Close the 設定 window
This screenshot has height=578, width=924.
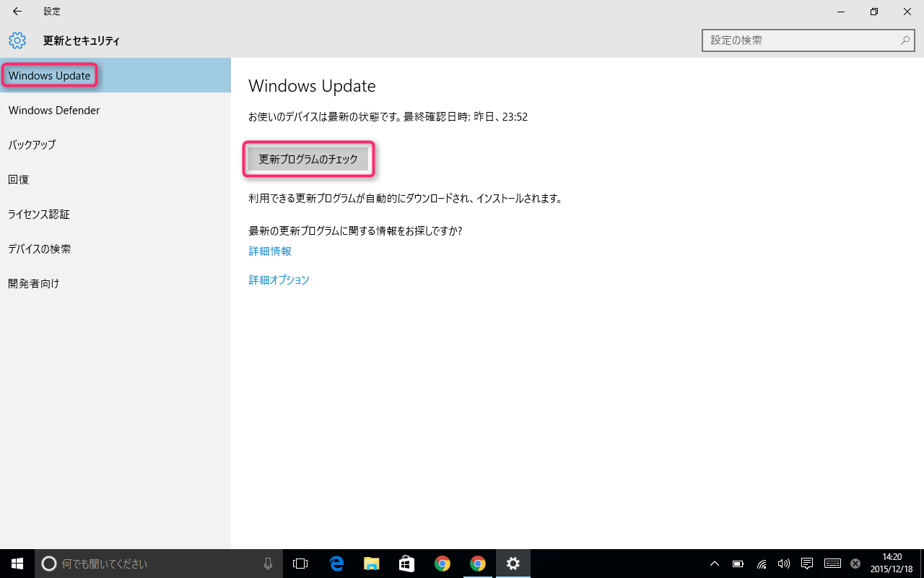(x=907, y=12)
